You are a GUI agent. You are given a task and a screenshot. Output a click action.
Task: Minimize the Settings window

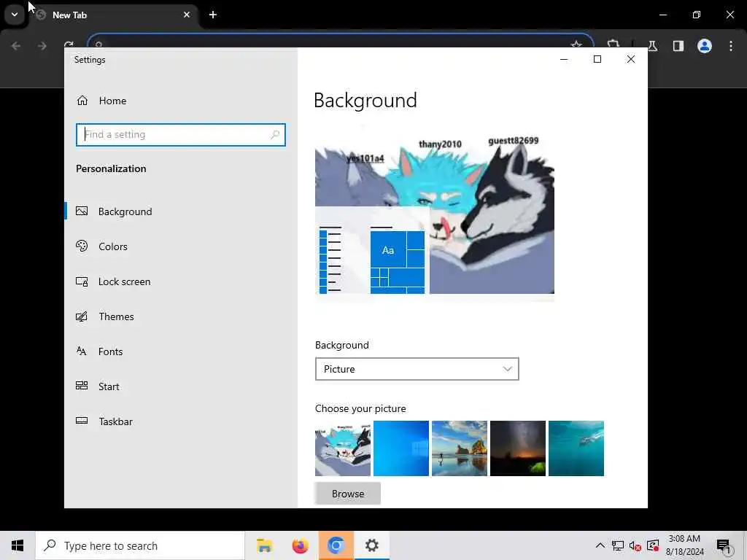click(x=564, y=59)
